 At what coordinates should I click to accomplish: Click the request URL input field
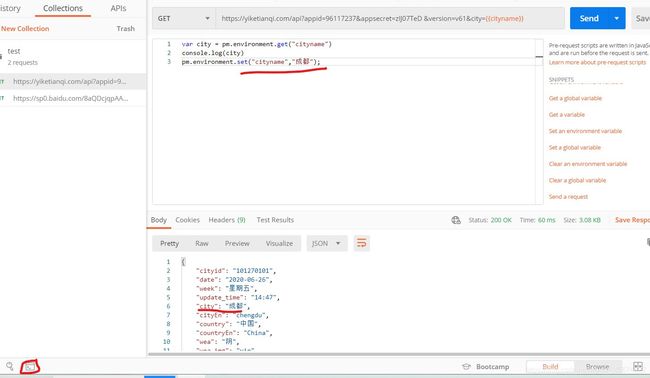(390, 19)
